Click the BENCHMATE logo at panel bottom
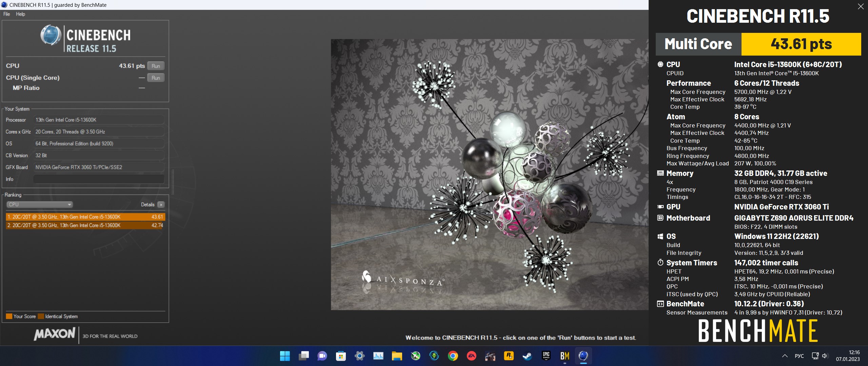The image size is (868, 366). pos(758,331)
